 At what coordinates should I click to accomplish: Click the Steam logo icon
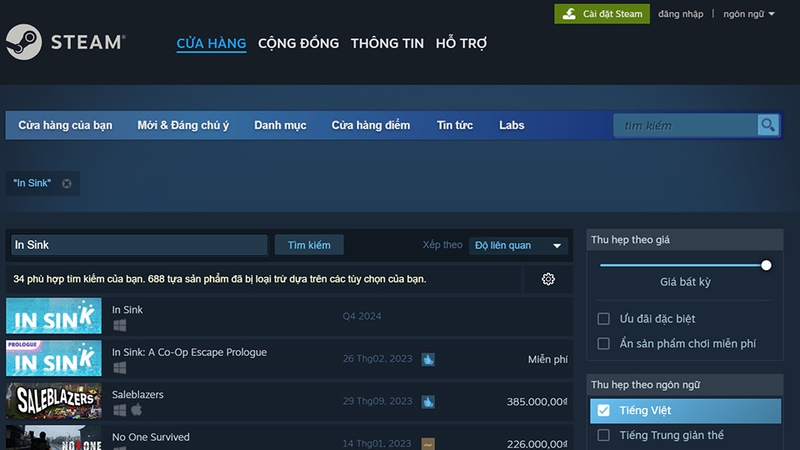tap(23, 42)
